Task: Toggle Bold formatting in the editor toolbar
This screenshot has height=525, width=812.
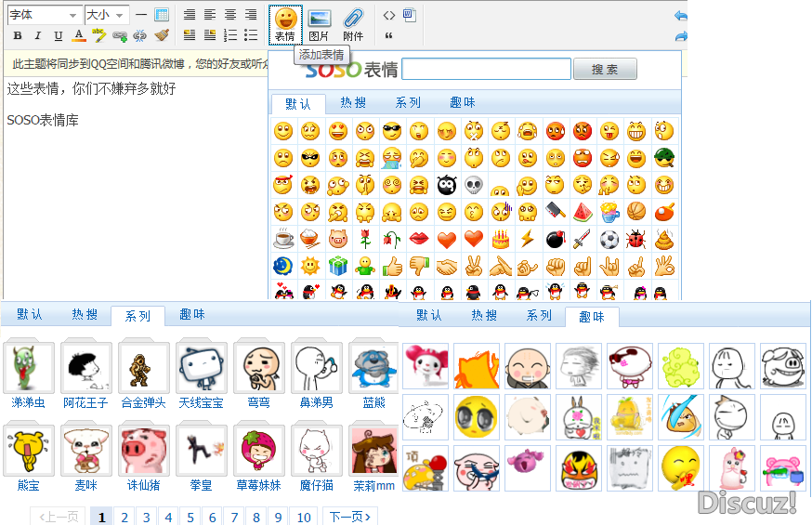Action: coord(18,35)
